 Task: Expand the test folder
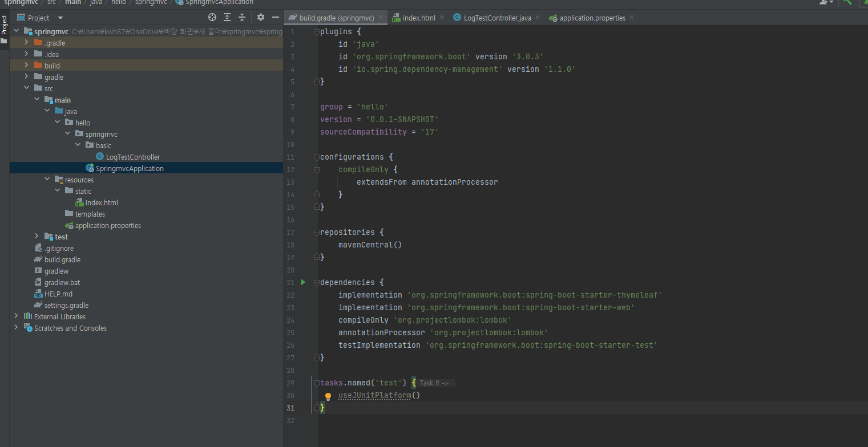pyautogui.click(x=37, y=237)
